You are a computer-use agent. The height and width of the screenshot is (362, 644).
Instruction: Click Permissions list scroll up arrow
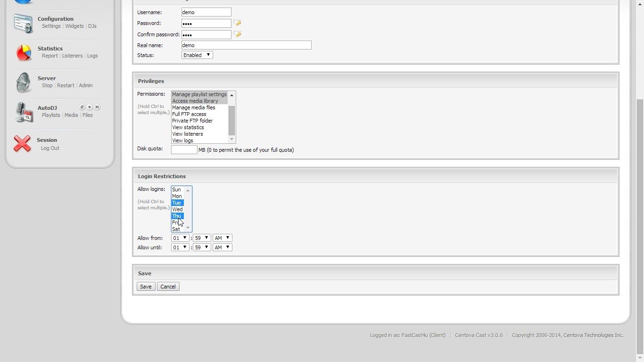coord(231,95)
